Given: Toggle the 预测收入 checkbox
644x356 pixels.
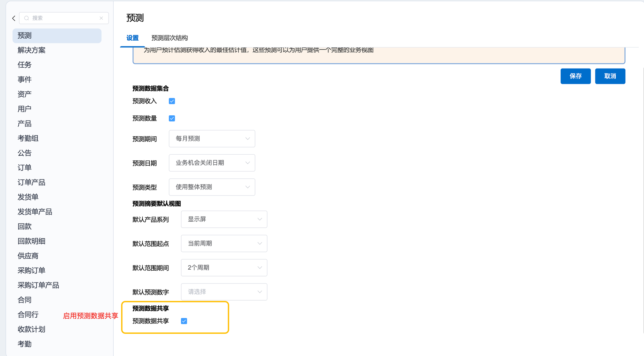Looking at the screenshot, I should (172, 101).
